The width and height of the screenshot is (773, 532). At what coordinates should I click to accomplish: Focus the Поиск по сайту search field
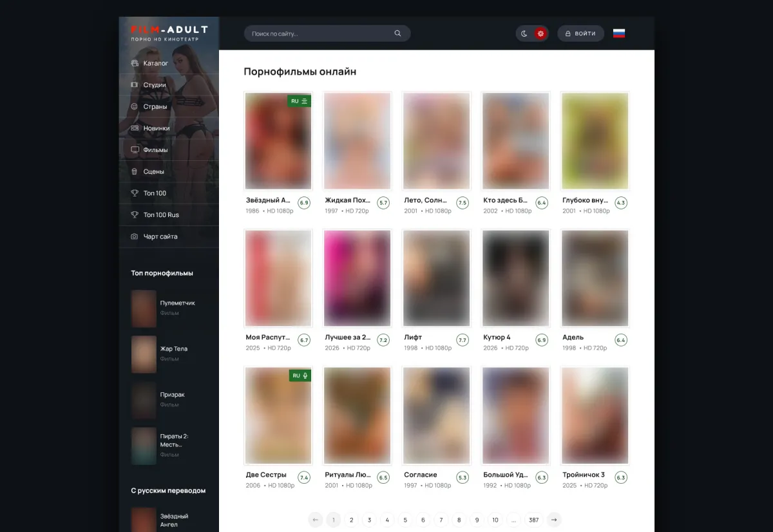click(319, 33)
